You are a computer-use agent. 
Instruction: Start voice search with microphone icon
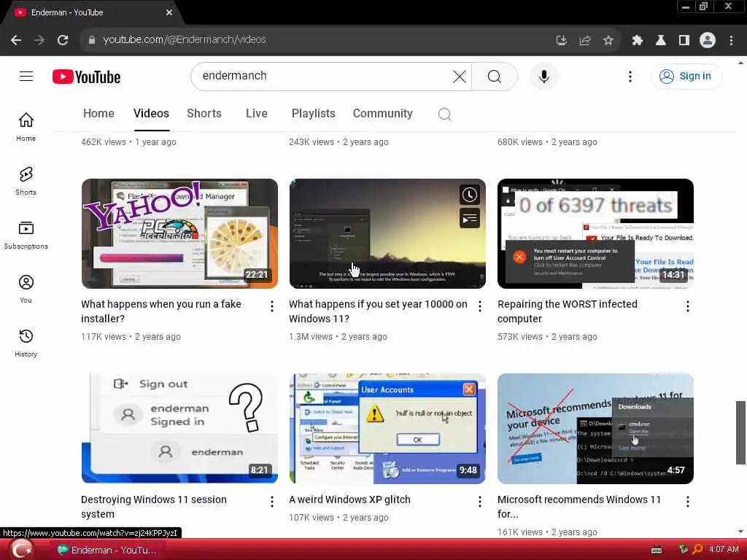click(543, 76)
